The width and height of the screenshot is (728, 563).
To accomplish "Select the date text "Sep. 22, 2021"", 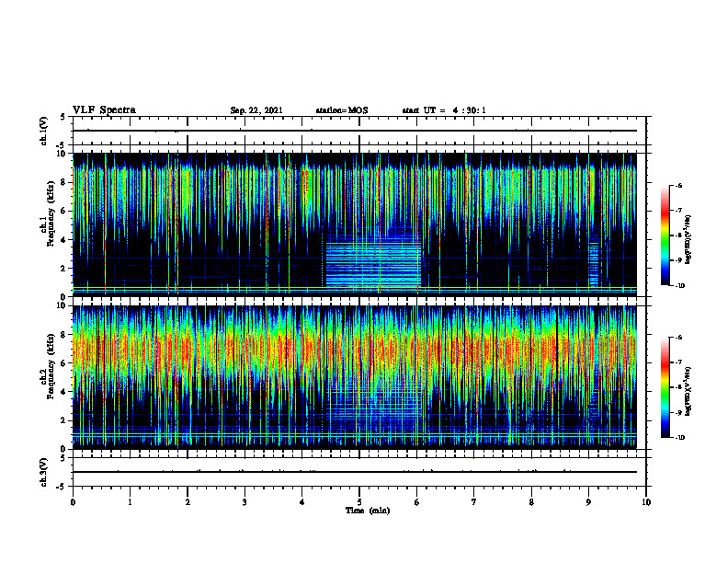I will [x=256, y=110].
